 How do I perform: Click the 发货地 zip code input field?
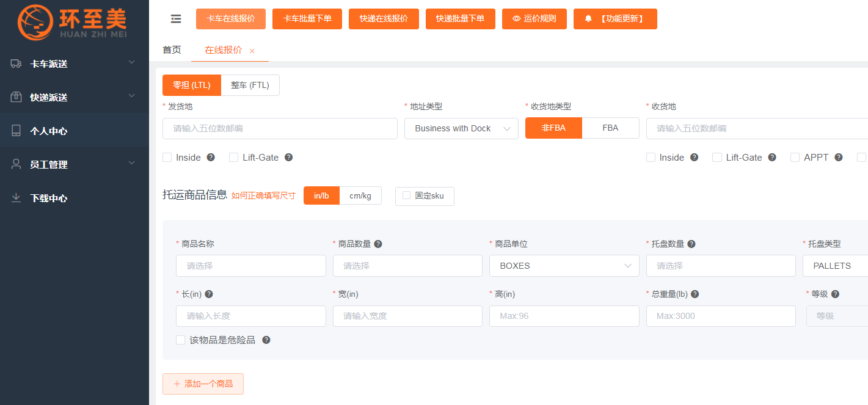pos(280,128)
